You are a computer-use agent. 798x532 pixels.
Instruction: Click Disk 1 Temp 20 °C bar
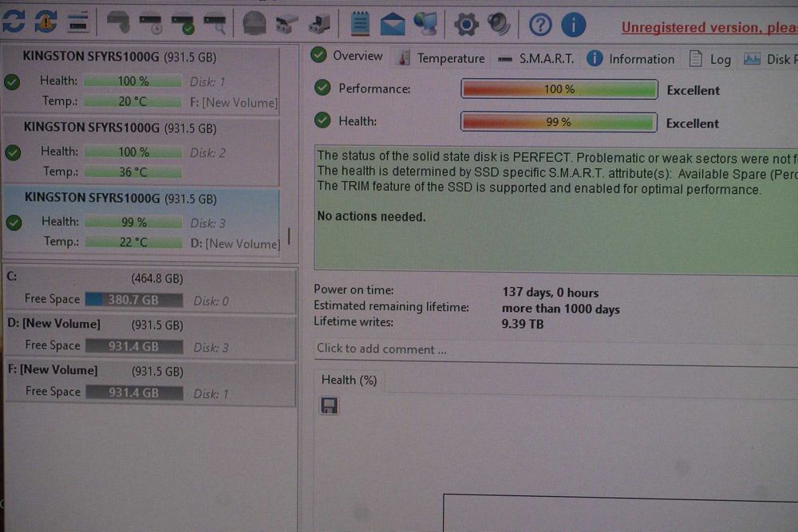tap(132, 101)
